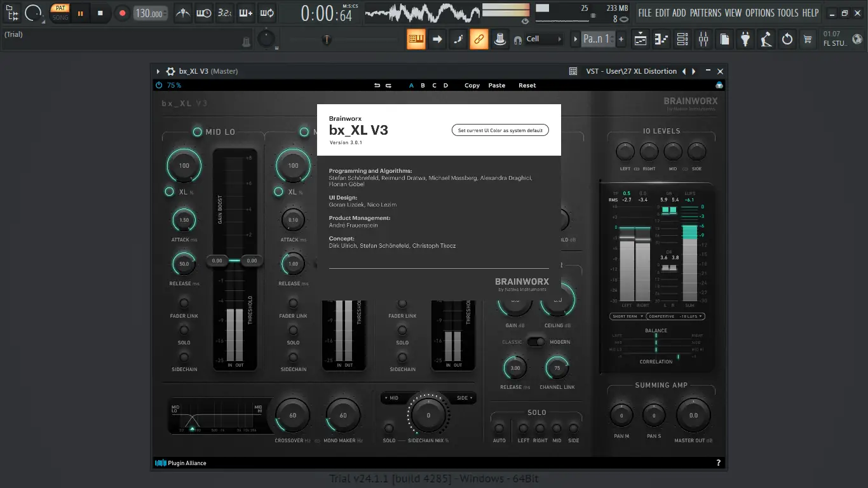
Task: Open the plugin picker plug icon
Action: pos(745,39)
